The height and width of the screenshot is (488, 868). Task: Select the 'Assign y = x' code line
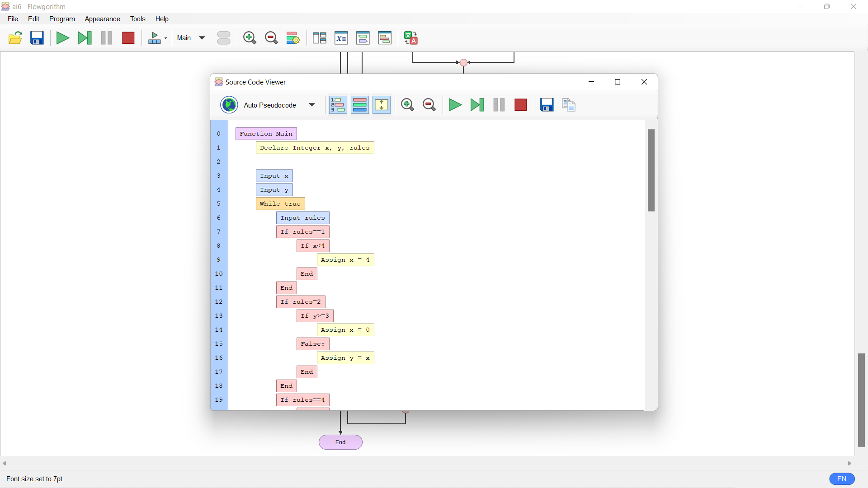(x=345, y=358)
